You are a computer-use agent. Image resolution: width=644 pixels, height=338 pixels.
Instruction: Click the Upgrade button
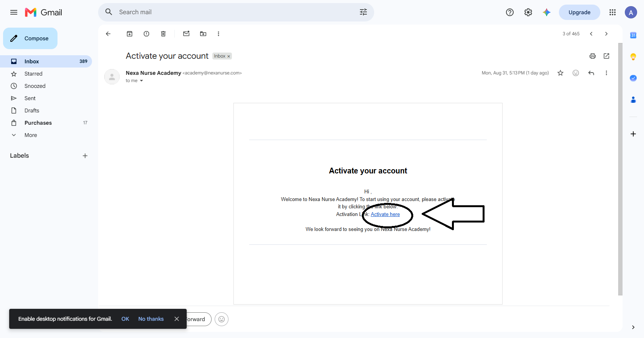point(579,12)
